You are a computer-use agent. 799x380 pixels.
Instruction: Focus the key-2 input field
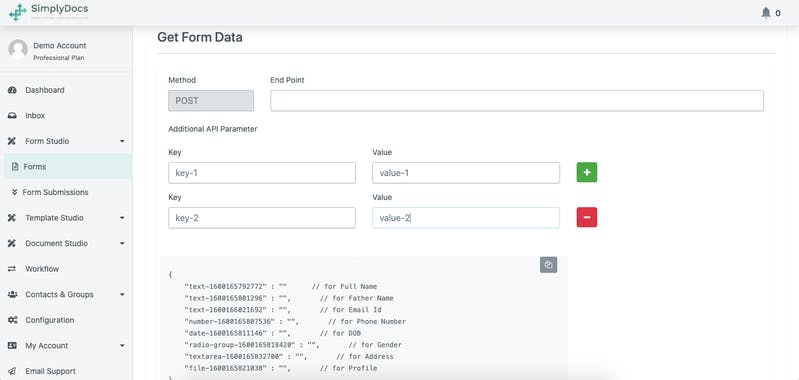[x=262, y=218]
